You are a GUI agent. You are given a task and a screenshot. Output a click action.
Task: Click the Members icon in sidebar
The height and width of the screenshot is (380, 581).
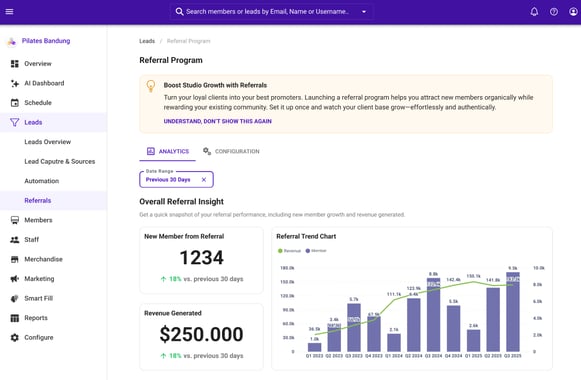pos(14,220)
